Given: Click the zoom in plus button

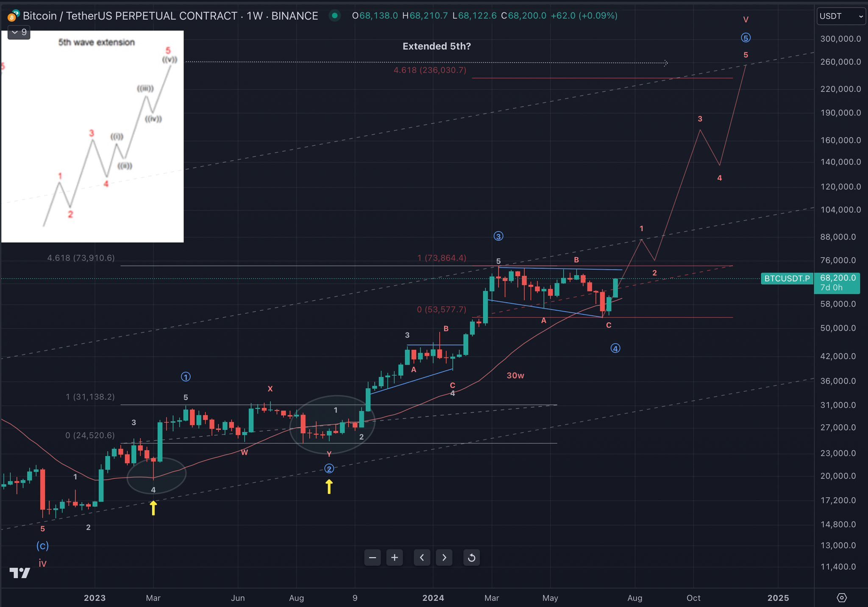Looking at the screenshot, I should coord(394,557).
